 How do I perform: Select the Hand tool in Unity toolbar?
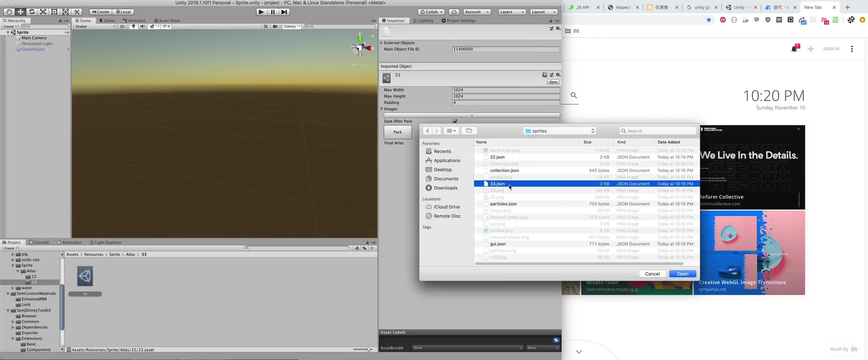tap(9, 12)
